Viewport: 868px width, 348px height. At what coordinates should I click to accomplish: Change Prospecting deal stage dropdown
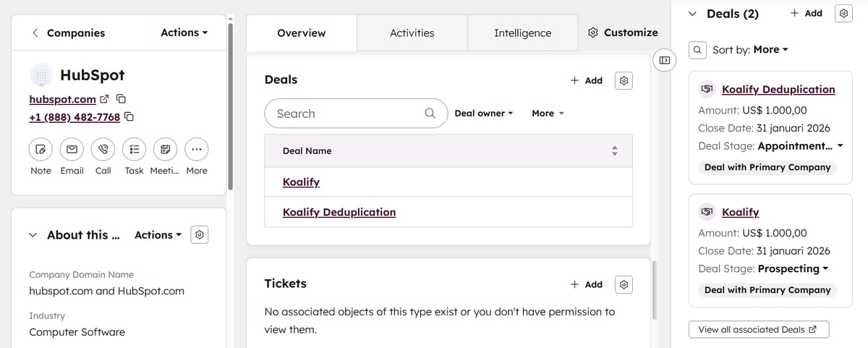(793, 268)
